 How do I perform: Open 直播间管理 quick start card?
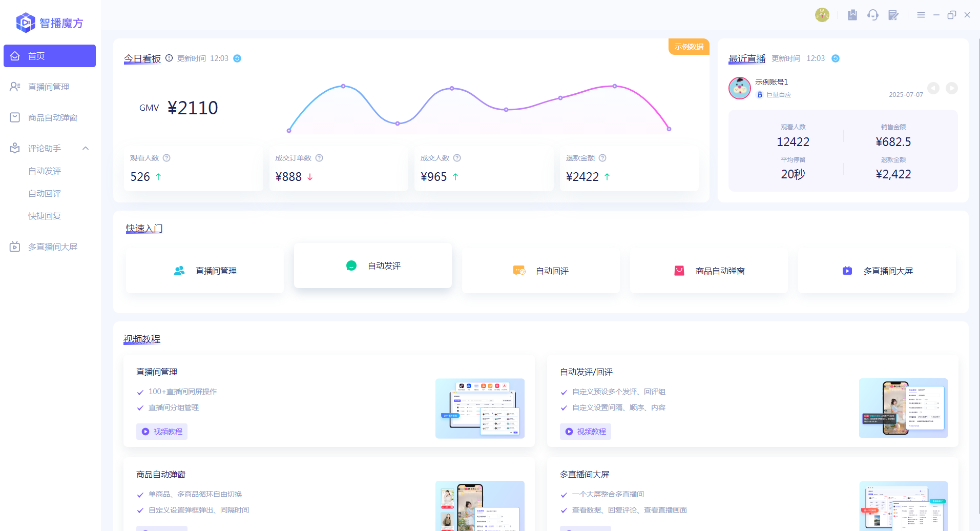coord(205,271)
